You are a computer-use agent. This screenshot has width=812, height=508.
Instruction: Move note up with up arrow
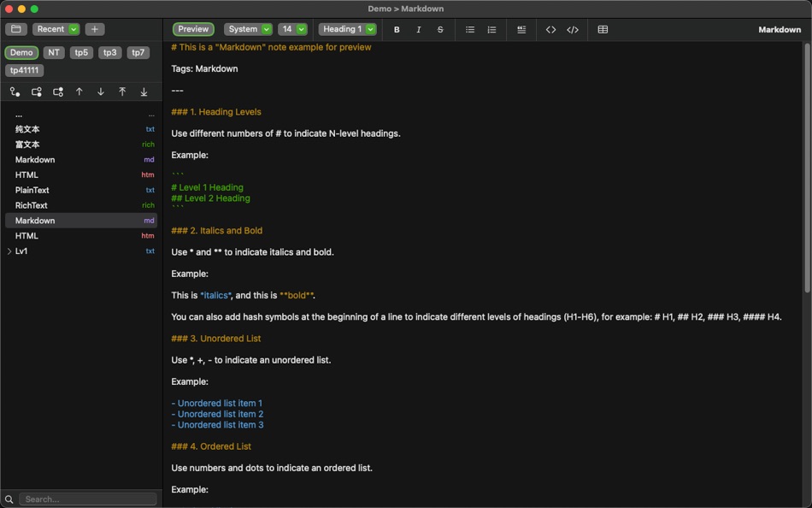(x=79, y=92)
